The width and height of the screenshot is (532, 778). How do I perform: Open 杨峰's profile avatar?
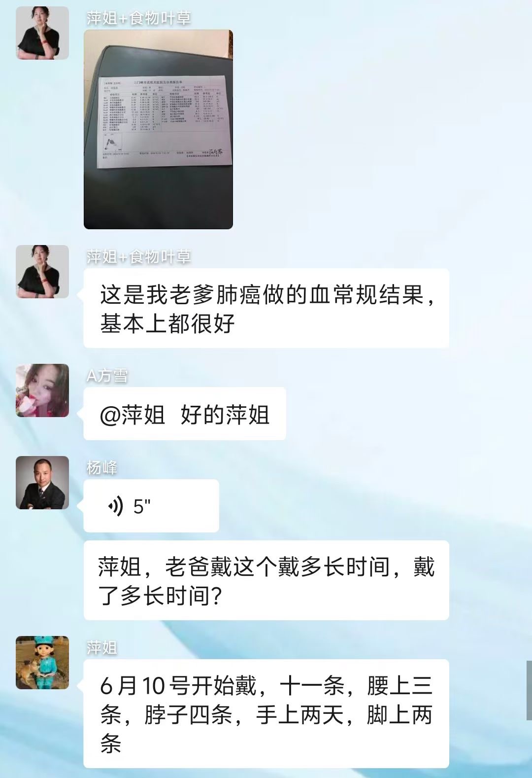click(42, 483)
